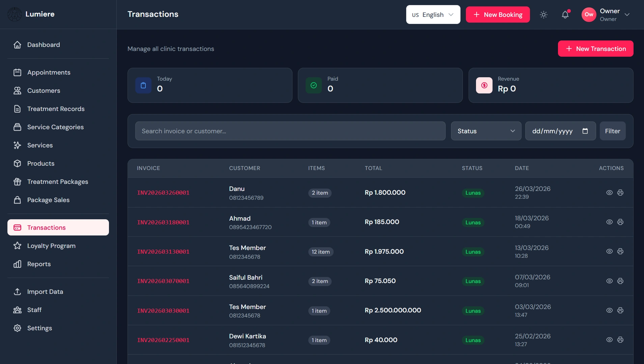Click the Paid checkmark icon
The height and width of the screenshot is (364, 644).
click(x=313, y=85)
